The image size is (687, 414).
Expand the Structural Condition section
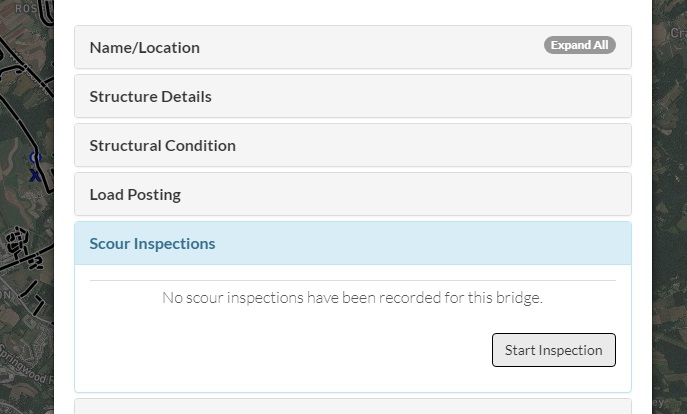353,145
